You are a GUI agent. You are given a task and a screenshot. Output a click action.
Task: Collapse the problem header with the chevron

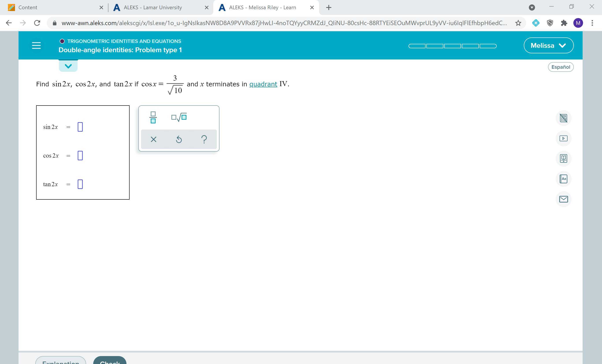click(68, 65)
